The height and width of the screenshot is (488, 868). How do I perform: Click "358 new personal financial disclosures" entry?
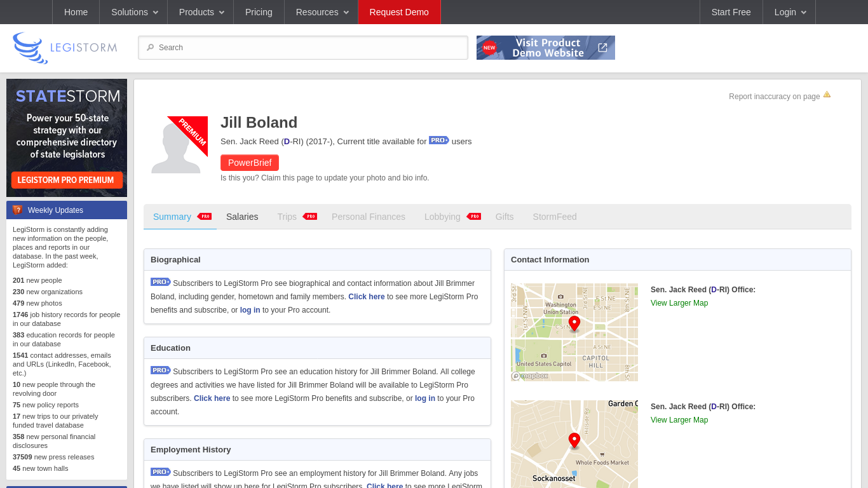pyautogui.click(x=54, y=441)
